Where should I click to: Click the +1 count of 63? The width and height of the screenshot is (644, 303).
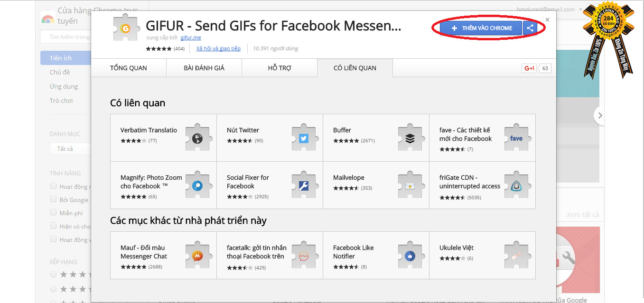(545, 68)
